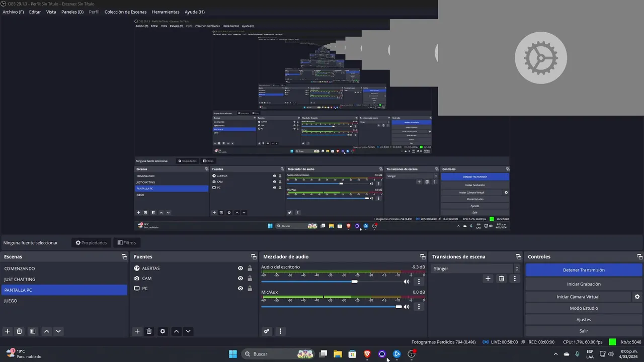The width and height of the screenshot is (644, 362).
Task: Open the Stinger transition dropdown
Action: coord(475,268)
